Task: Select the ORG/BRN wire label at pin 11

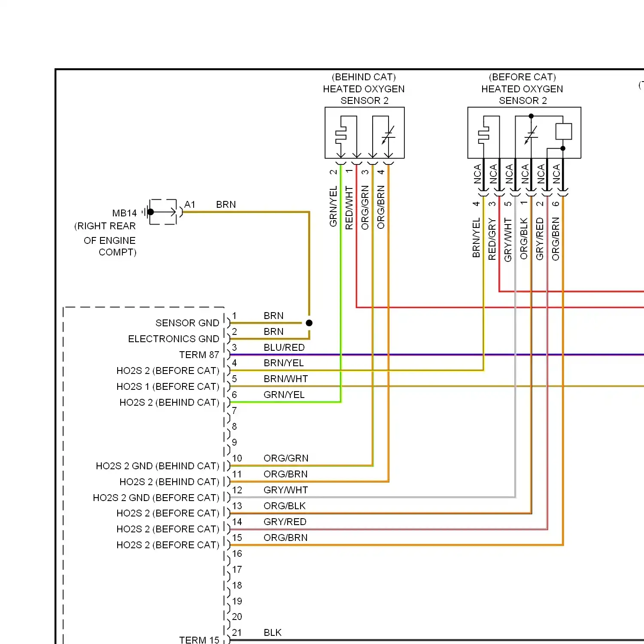Action: [286, 474]
